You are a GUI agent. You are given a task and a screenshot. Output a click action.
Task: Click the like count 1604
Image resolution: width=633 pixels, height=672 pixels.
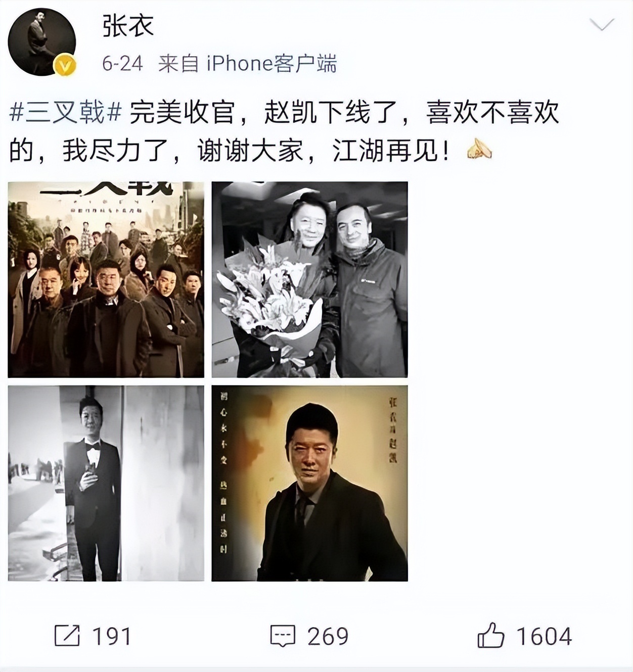tap(544, 636)
